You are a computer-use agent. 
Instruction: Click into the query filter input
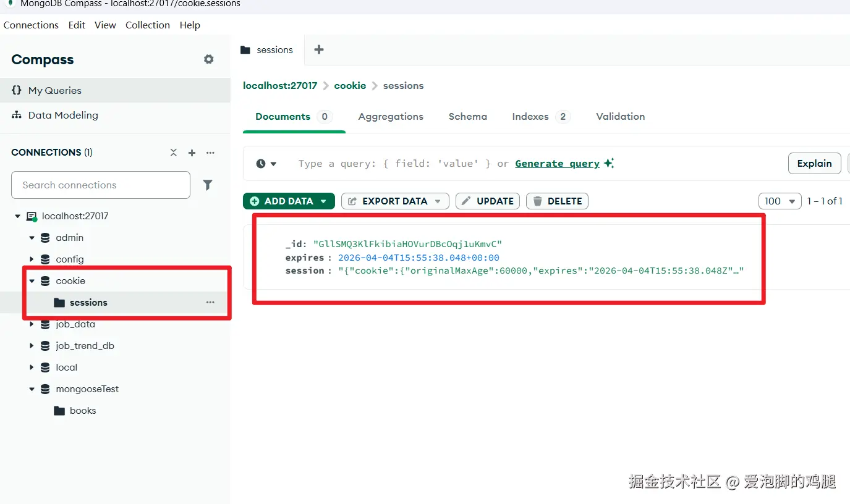(x=396, y=164)
